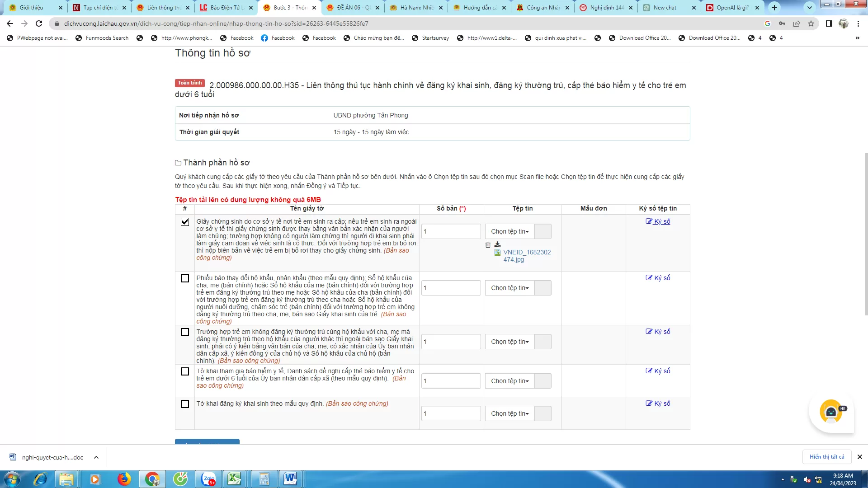The width and height of the screenshot is (868, 488).
Task: Open Chrome's three-dot menu
Action: (x=858, y=23)
